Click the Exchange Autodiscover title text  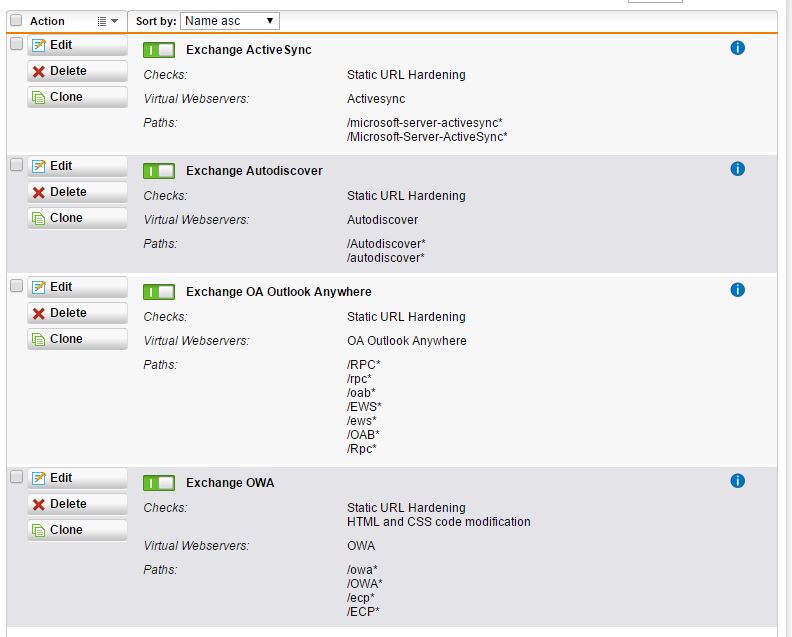254,171
